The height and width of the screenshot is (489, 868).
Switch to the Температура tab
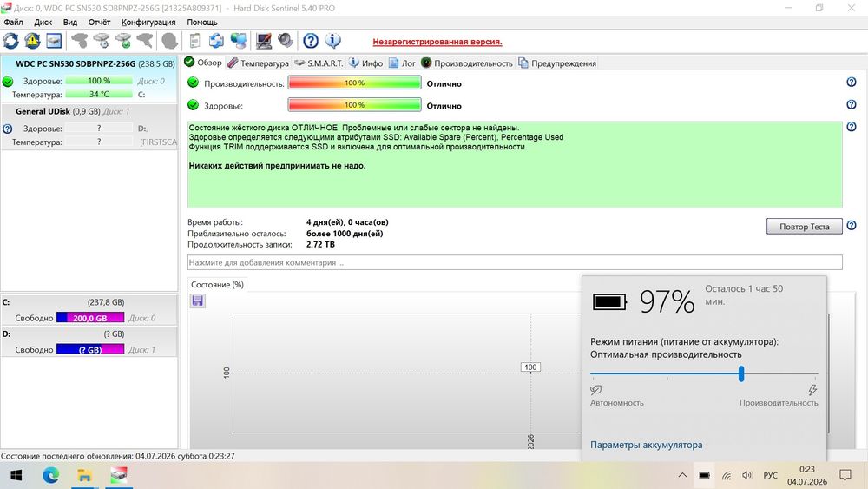[259, 63]
